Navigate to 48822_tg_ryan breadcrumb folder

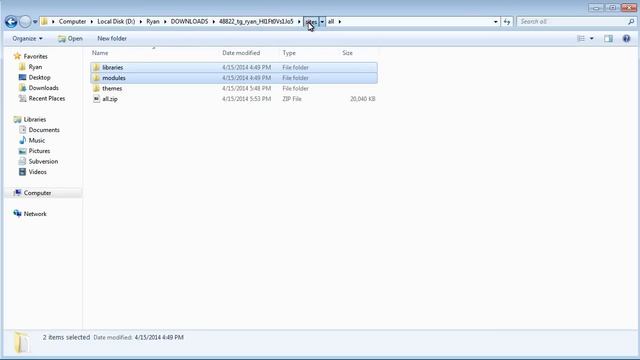click(x=256, y=22)
